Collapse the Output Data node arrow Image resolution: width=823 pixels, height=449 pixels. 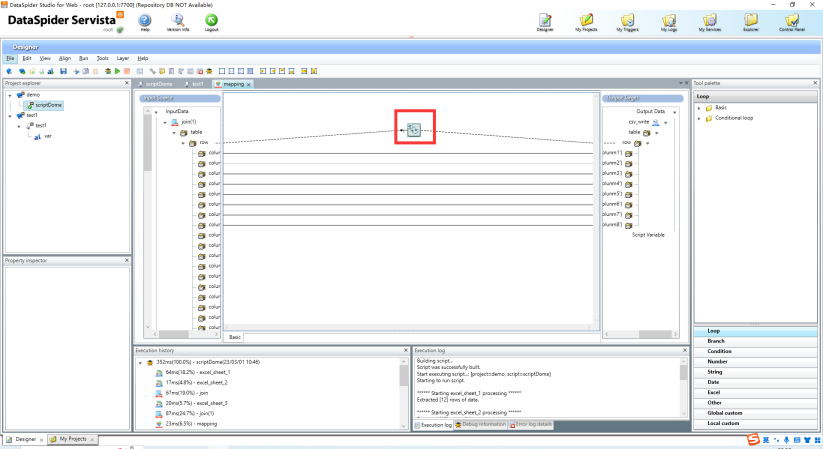[x=675, y=112]
